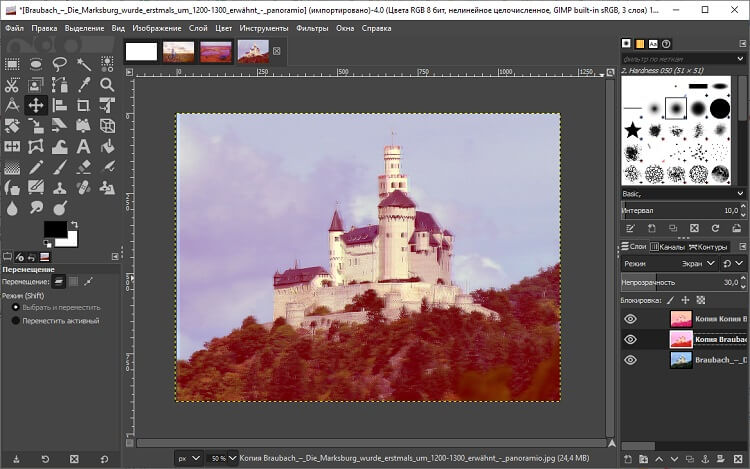Image resolution: width=750 pixels, height=469 pixels.
Task: Click the black foreground color swatch
Action: point(54,230)
